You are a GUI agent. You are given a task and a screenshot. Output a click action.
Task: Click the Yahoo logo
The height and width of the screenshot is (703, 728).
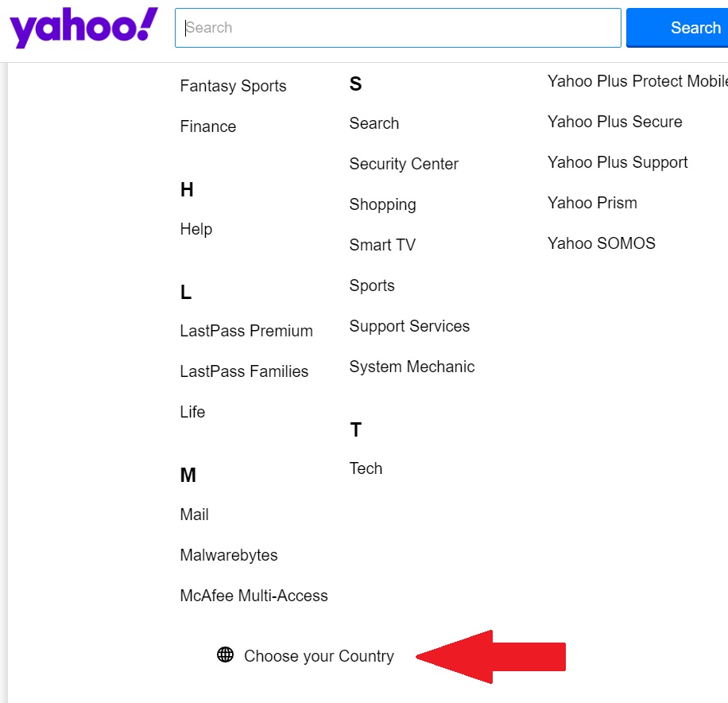click(79, 26)
